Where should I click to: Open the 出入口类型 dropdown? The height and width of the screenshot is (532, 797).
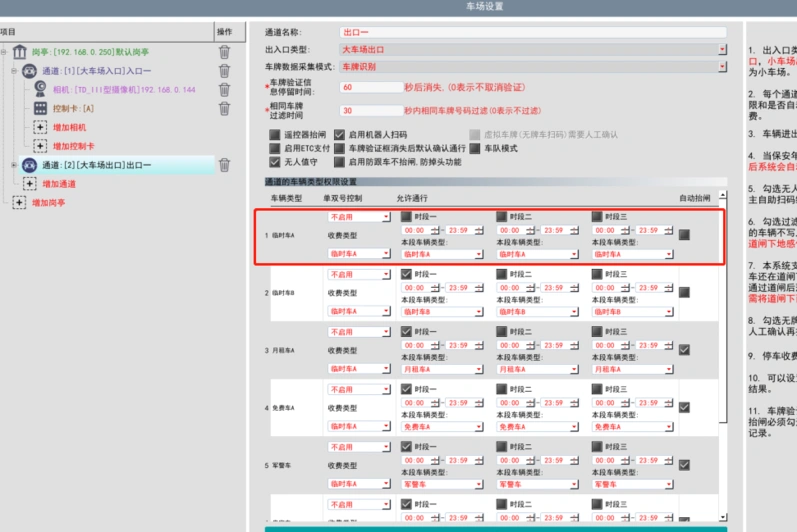[x=722, y=49]
